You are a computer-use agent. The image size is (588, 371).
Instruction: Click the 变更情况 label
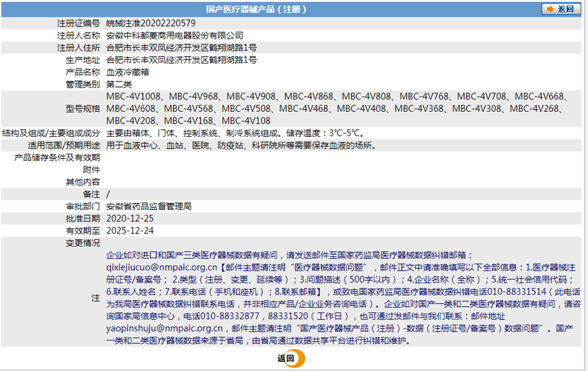point(83,243)
